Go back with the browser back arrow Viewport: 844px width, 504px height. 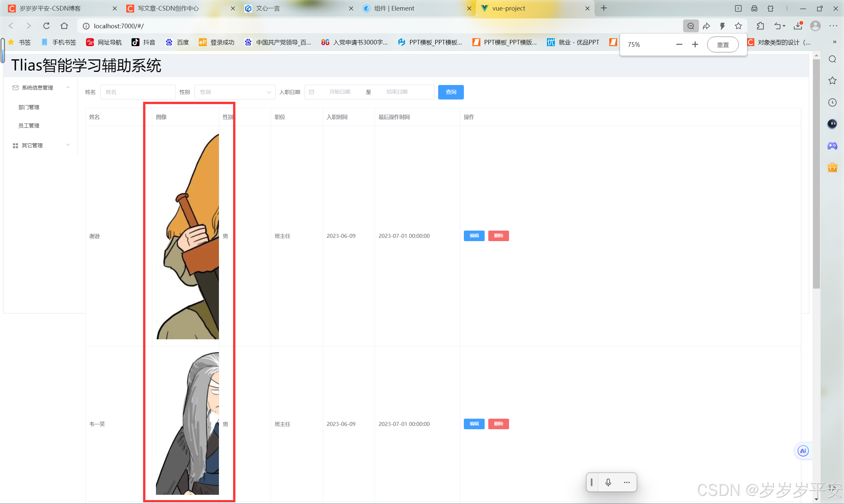11,26
